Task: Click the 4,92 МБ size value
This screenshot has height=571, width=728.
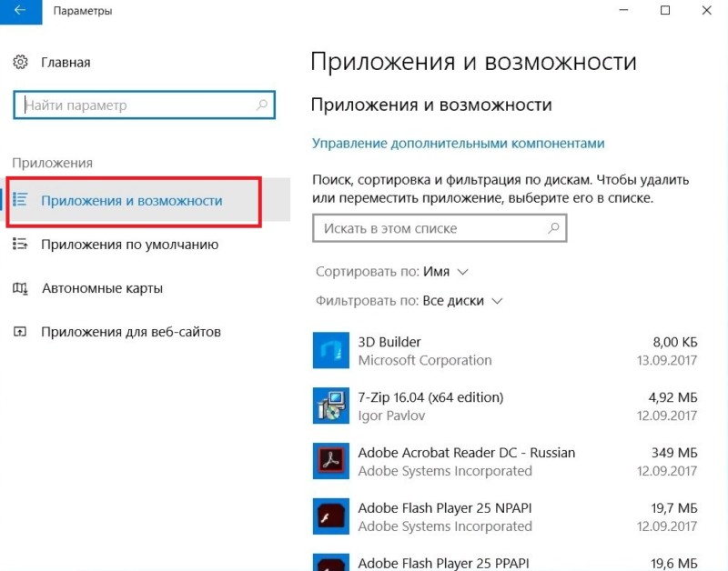Action: click(672, 397)
